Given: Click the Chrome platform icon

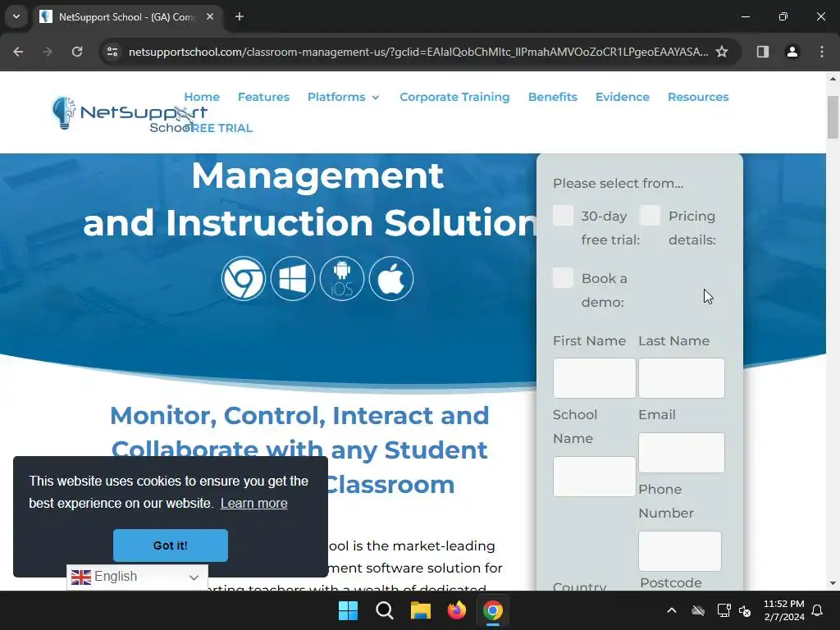Looking at the screenshot, I should click(x=243, y=279).
